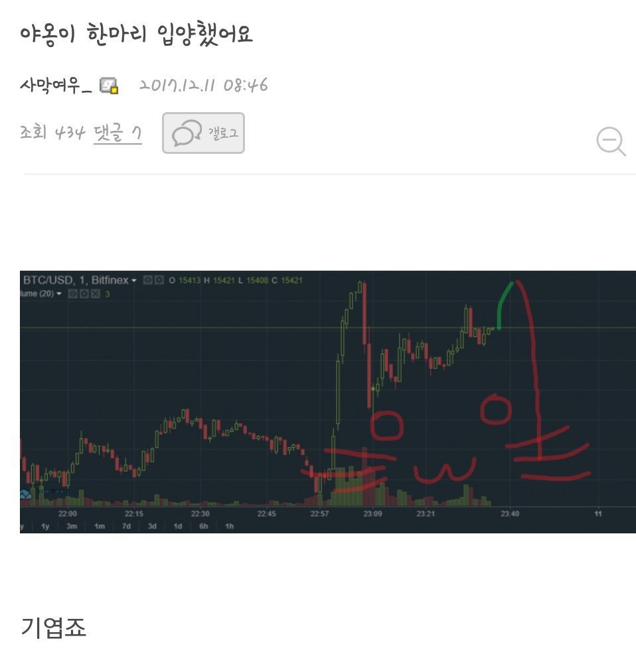Remove the Volume indicator with its X icon
Screen dimensions: 636x672
click(96, 294)
